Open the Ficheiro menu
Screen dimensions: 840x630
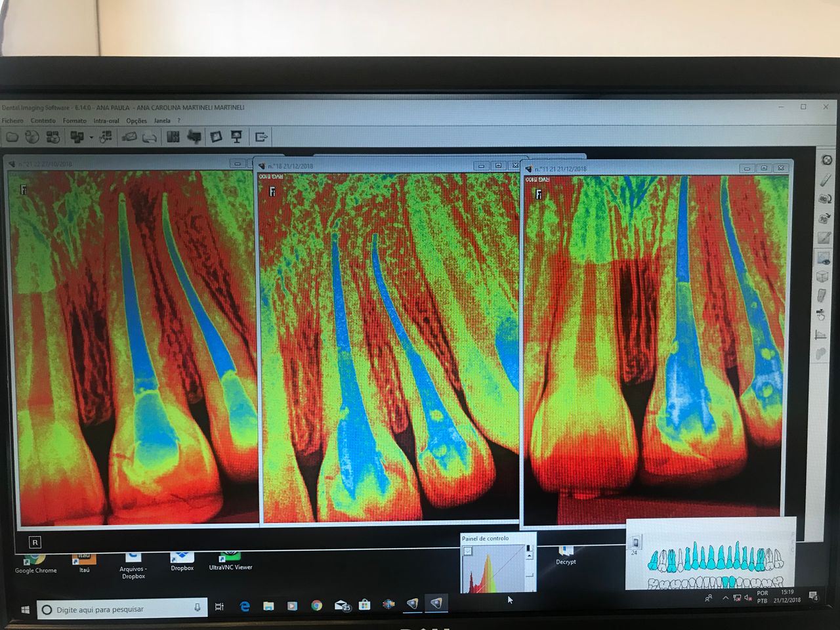(x=12, y=121)
